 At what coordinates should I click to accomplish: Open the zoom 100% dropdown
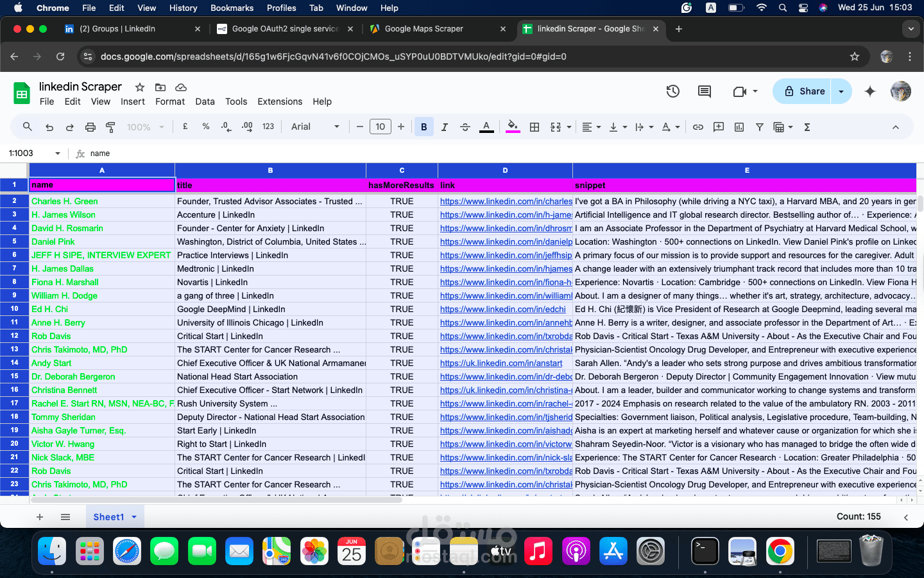tap(146, 127)
